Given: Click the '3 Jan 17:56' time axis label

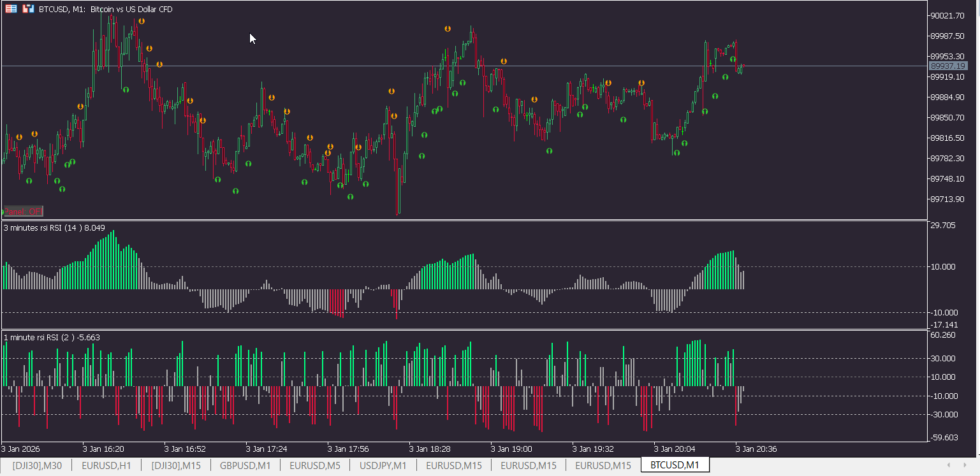Looking at the screenshot, I should tap(348, 449).
